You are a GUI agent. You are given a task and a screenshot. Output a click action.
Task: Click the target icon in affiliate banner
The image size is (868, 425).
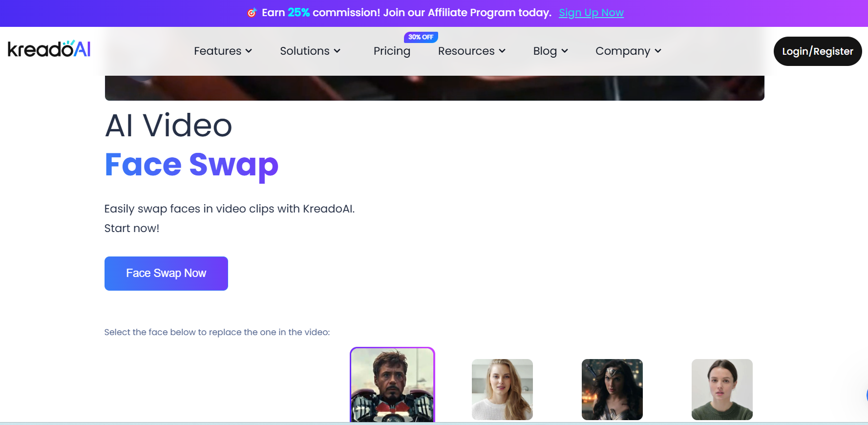[x=252, y=13]
